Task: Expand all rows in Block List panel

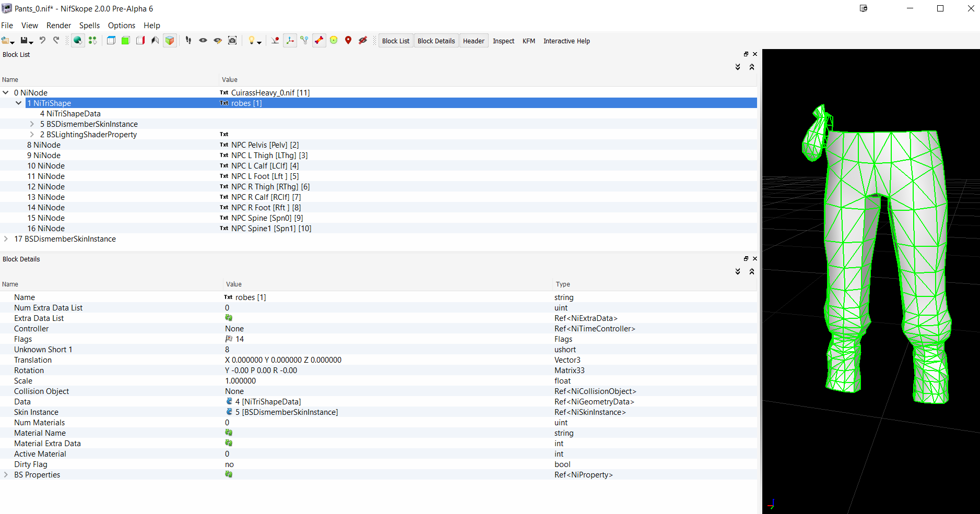Action: coord(738,67)
